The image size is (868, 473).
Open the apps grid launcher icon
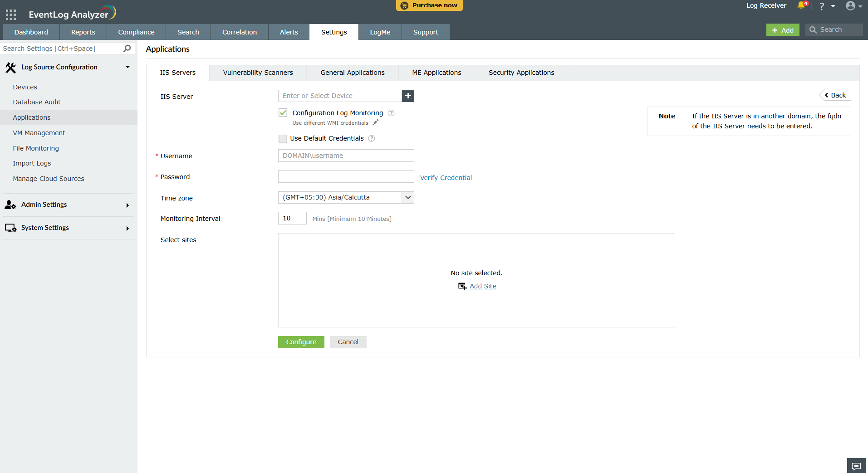tap(11, 15)
